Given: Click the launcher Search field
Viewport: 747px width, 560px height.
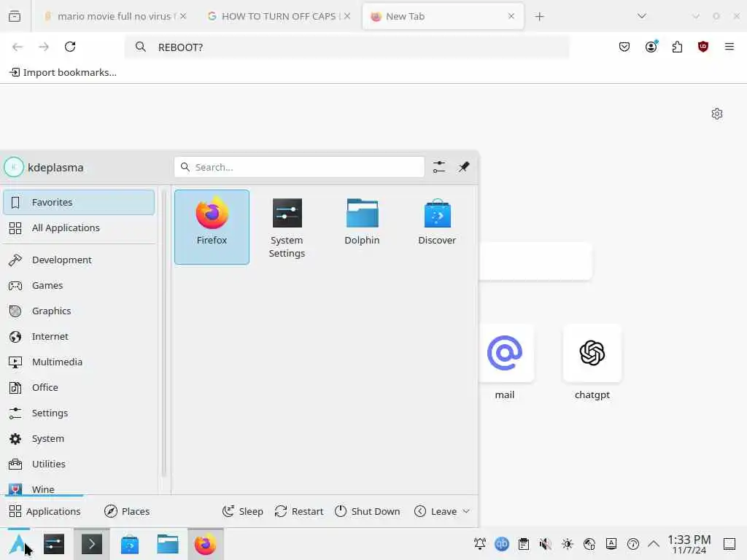Looking at the screenshot, I should coord(299,167).
